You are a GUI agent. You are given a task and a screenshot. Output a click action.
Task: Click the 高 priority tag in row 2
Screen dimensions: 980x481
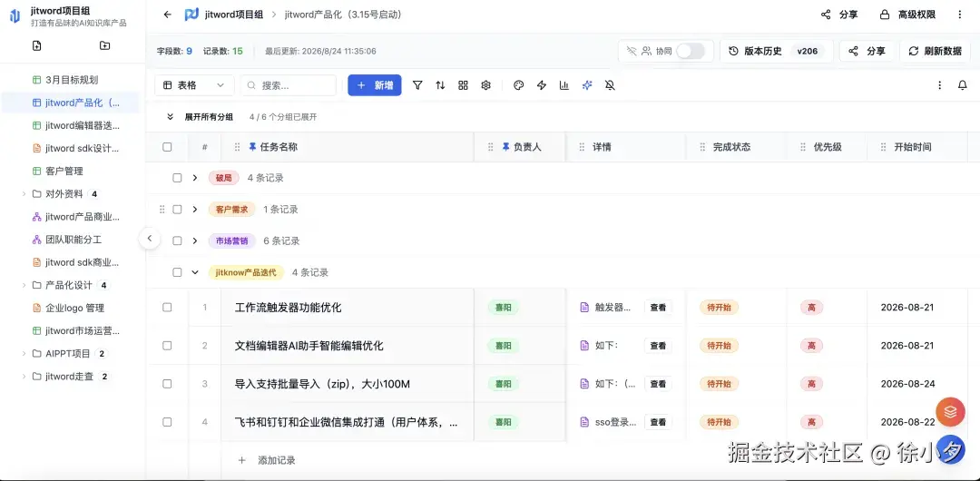tap(811, 345)
